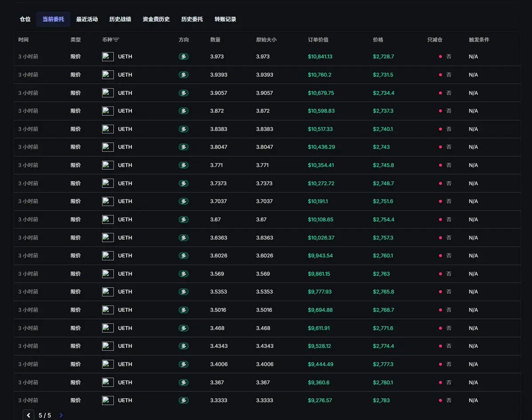This screenshot has width=532, height=420.
Task: Click the UETH link in $2,734.4 row
Action: click(x=125, y=93)
